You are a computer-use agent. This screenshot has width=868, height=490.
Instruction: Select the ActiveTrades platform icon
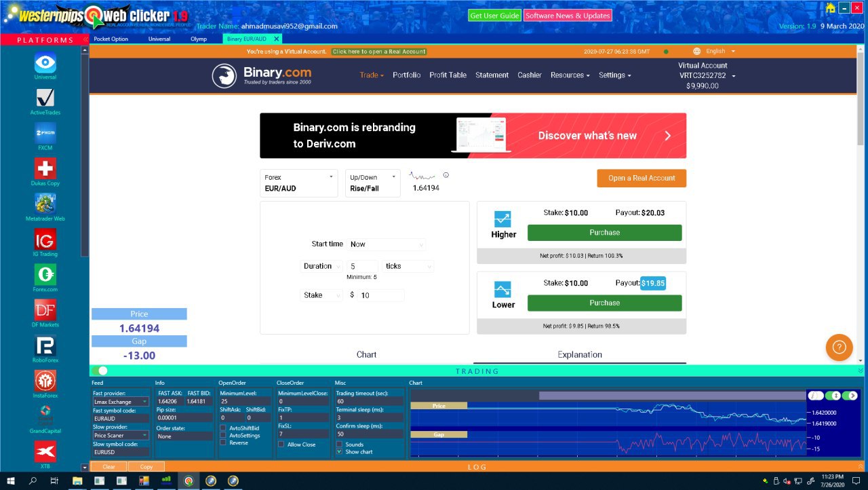click(45, 98)
